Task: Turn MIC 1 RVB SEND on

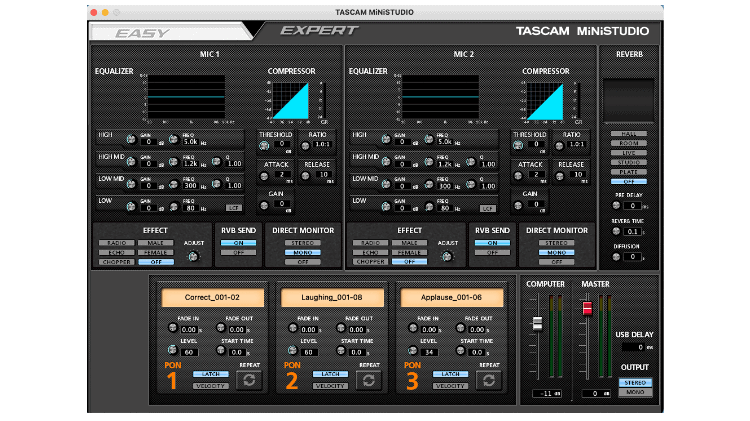Action: [238, 243]
